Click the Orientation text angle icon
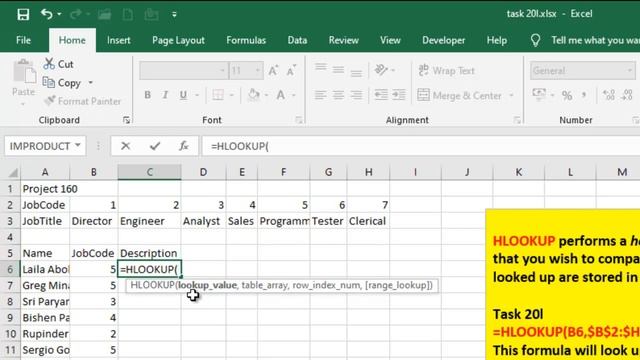Viewport: 640px width, 360px height. point(381,70)
